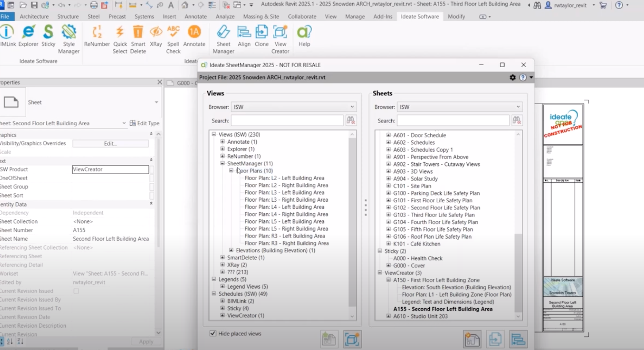Type in the Views search field

pos(287,120)
